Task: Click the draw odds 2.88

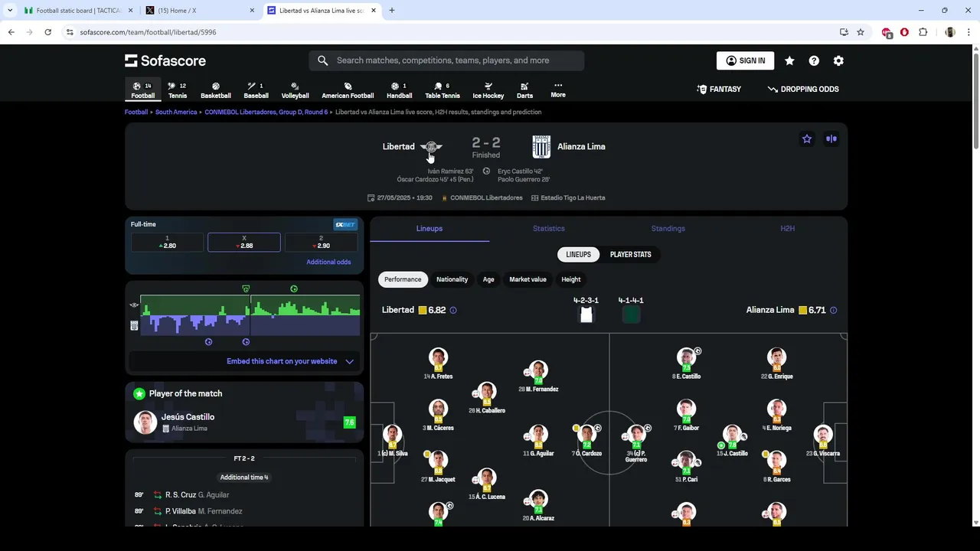Action: [244, 242]
